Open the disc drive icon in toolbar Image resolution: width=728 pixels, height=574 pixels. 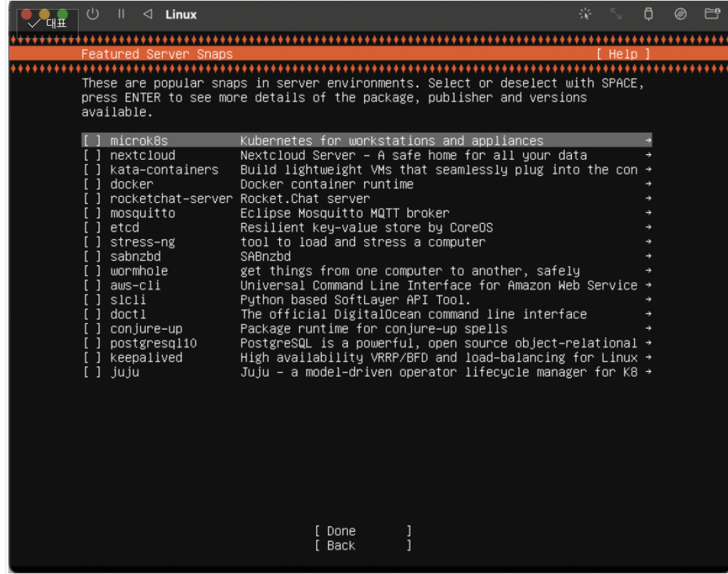(x=681, y=14)
